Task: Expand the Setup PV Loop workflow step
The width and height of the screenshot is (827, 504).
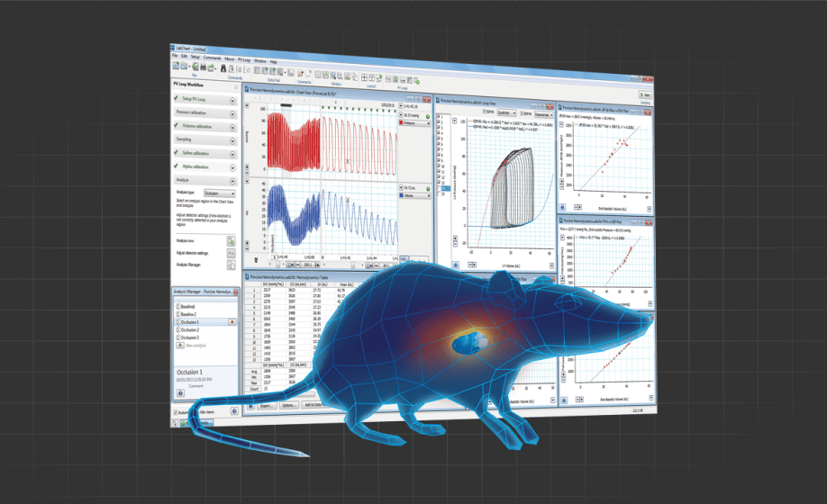Action: pos(232,101)
